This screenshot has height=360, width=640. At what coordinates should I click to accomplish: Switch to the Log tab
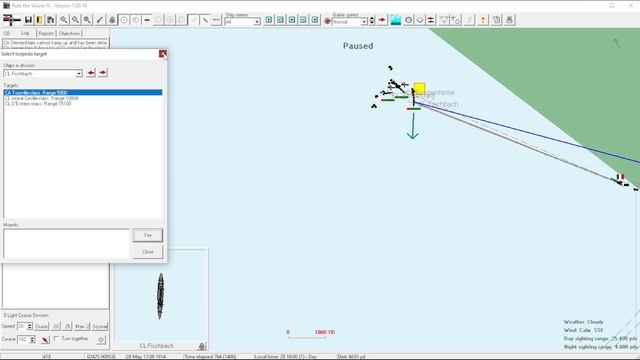click(25, 33)
